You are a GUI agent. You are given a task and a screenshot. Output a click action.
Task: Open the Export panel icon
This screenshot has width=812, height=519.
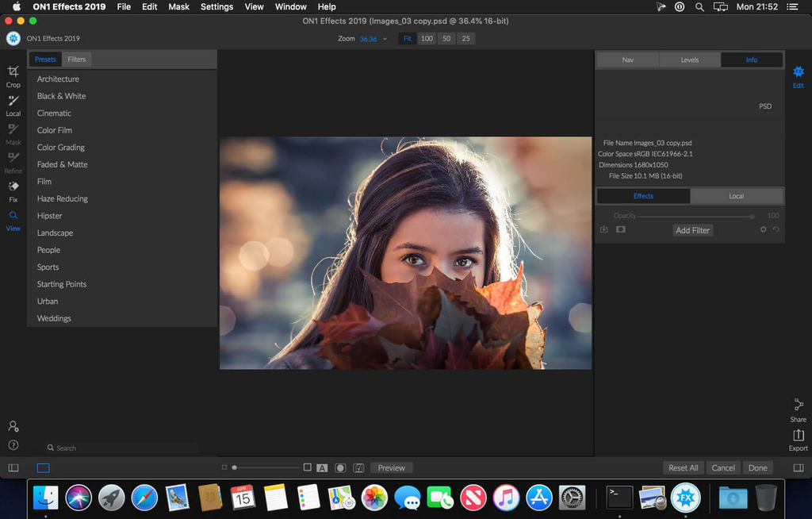click(x=799, y=436)
